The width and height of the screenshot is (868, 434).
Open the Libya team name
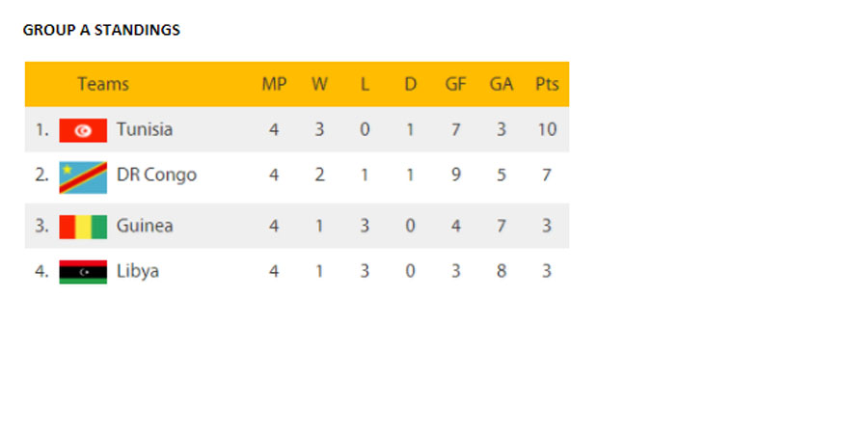click(138, 271)
